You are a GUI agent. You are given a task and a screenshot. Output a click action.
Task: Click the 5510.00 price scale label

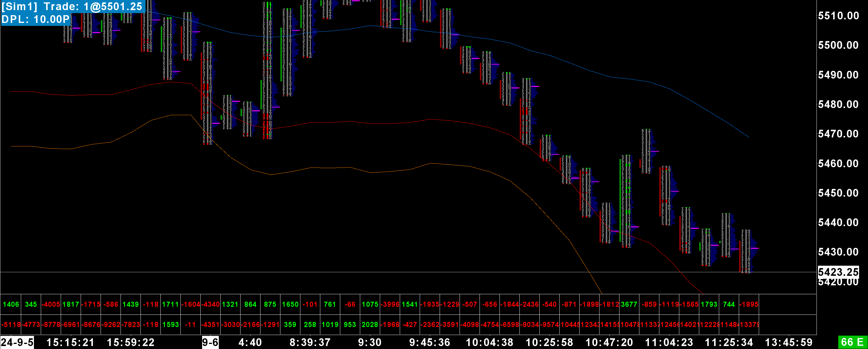(x=838, y=15)
